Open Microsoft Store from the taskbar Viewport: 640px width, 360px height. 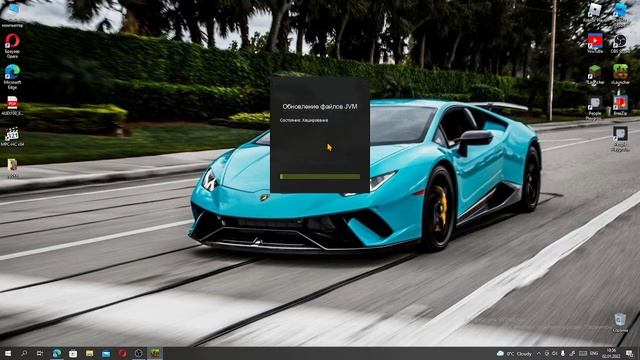[73, 353]
